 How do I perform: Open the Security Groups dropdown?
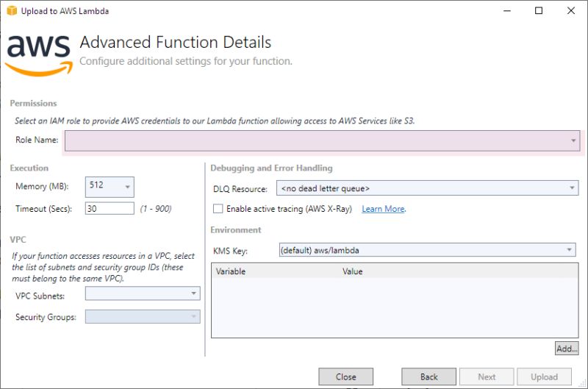(143, 317)
